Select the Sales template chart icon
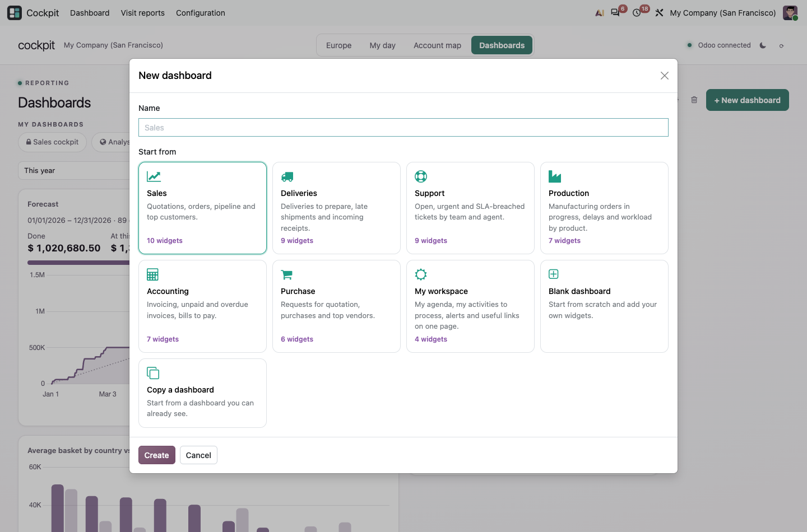The image size is (807, 532). [154, 176]
